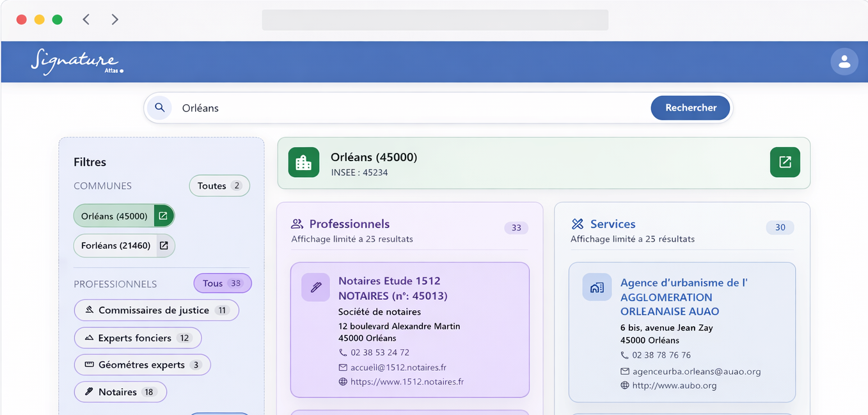Click the green building icon on Orléans card
This screenshot has height=415, width=868.
[303, 162]
